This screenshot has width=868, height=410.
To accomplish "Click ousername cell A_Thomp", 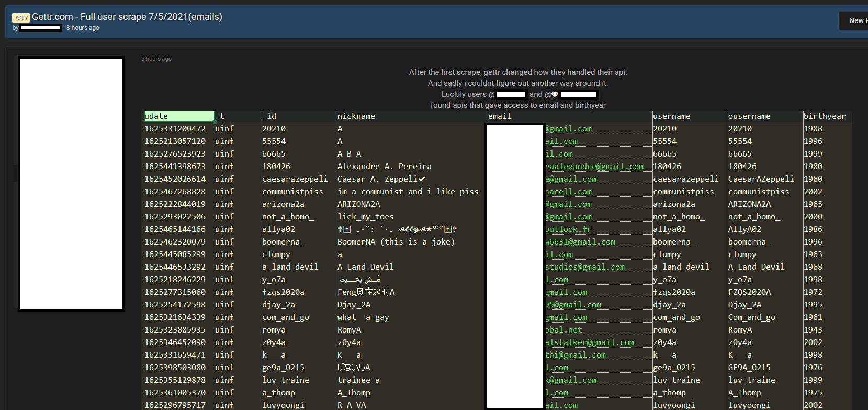I will (x=745, y=393).
